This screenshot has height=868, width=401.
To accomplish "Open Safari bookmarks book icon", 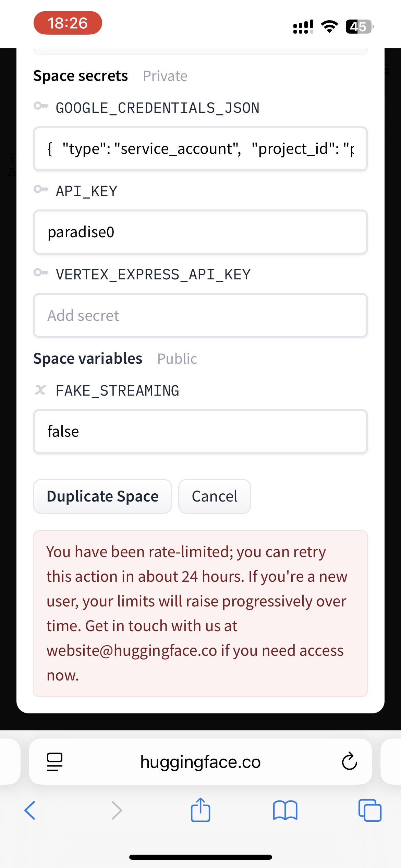I will tap(285, 810).
